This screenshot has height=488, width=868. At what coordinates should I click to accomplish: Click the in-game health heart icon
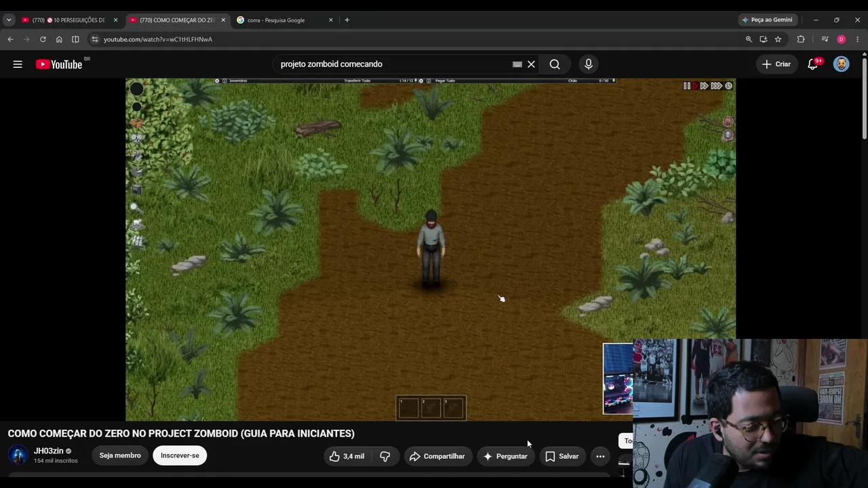tap(136, 138)
